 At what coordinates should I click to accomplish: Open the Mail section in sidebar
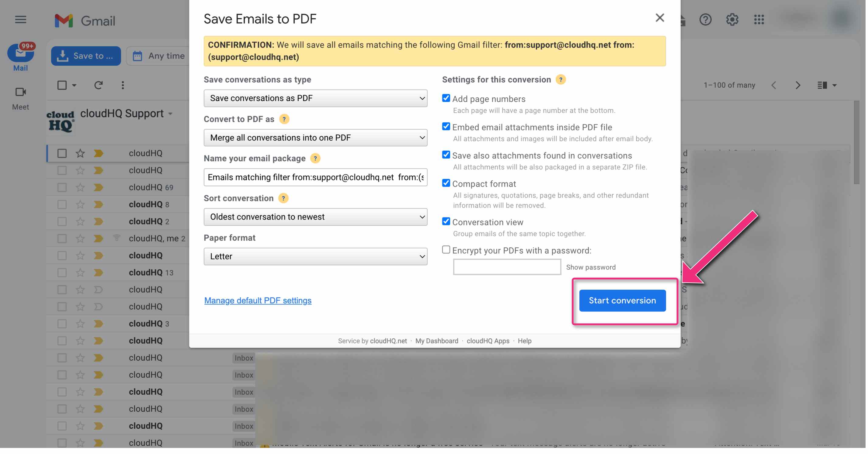(x=21, y=57)
